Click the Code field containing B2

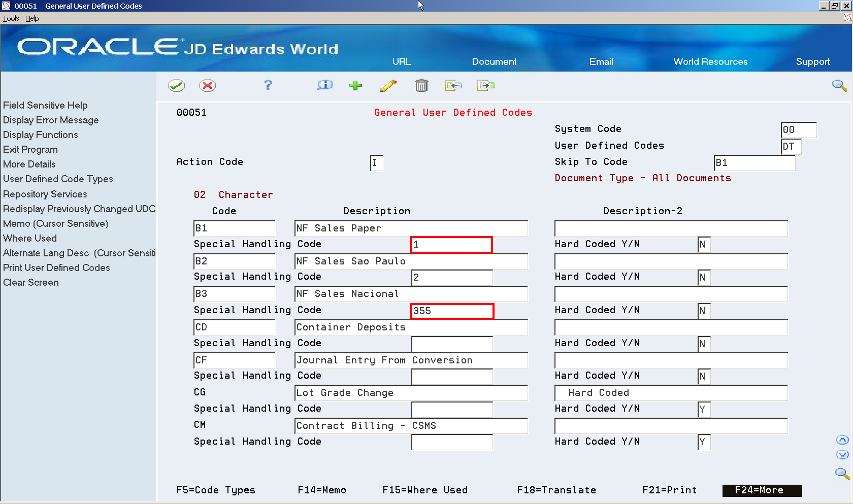click(x=234, y=261)
